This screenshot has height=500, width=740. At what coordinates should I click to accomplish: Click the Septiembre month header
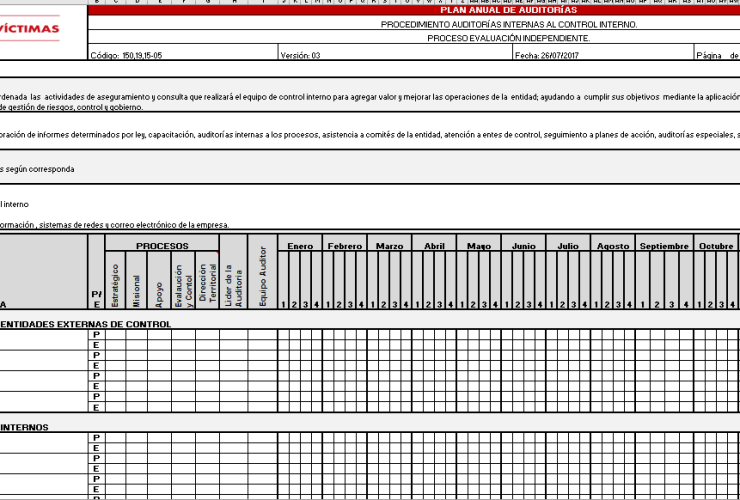click(664, 246)
